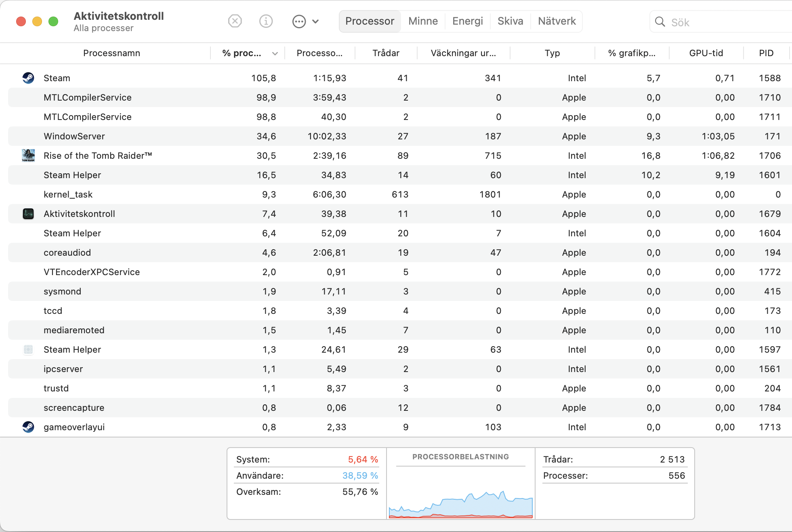
Task: Open the process info (i) button
Action: point(266,21)
